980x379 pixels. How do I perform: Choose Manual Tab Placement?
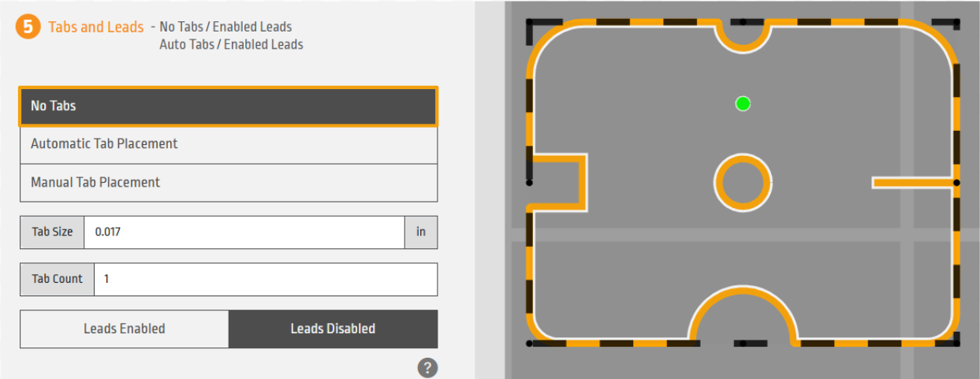[229, 183]
